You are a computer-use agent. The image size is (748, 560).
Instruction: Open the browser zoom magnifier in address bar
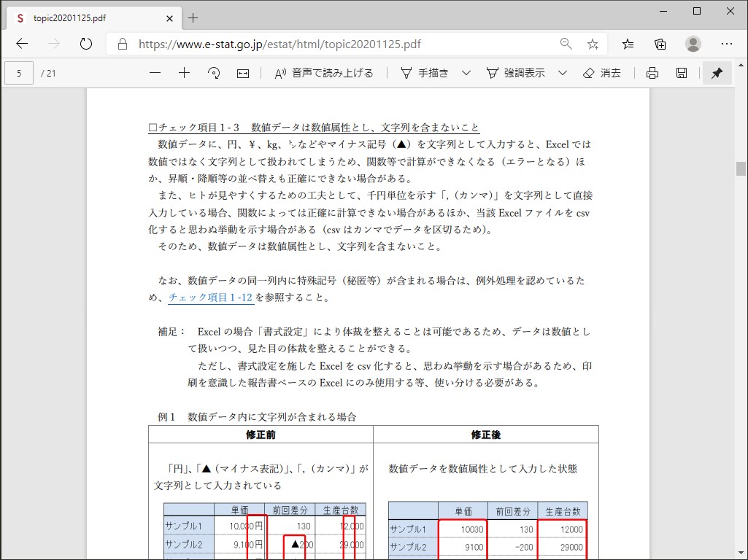tap(566, 44)
